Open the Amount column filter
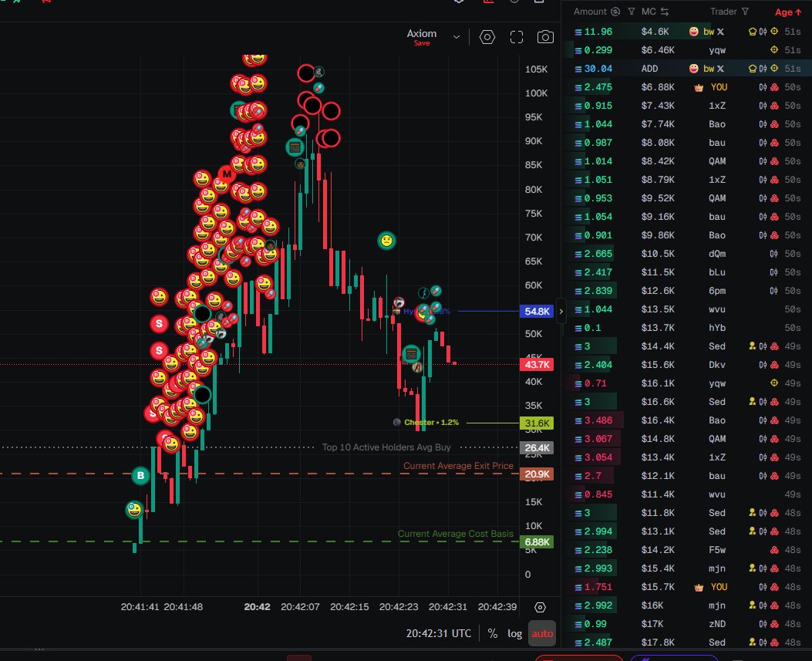 [632, 12]
